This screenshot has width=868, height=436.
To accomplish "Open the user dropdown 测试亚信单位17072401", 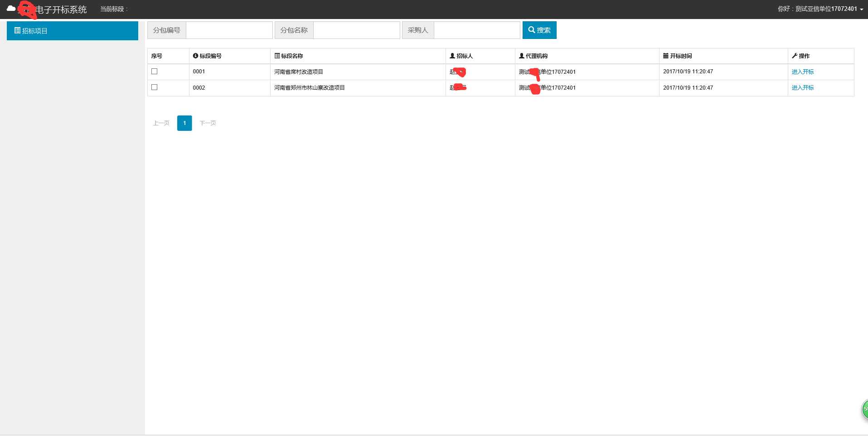I will coord(820,9).
